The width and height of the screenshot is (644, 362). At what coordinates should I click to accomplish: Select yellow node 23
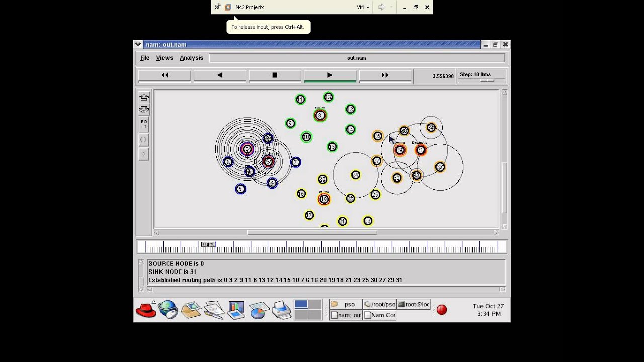pos(368,221)
